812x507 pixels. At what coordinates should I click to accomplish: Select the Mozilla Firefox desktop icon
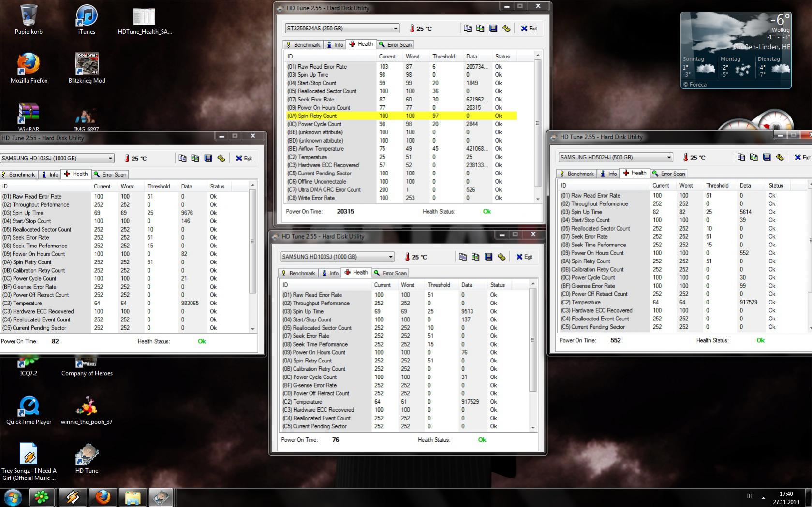pos(29,68)
